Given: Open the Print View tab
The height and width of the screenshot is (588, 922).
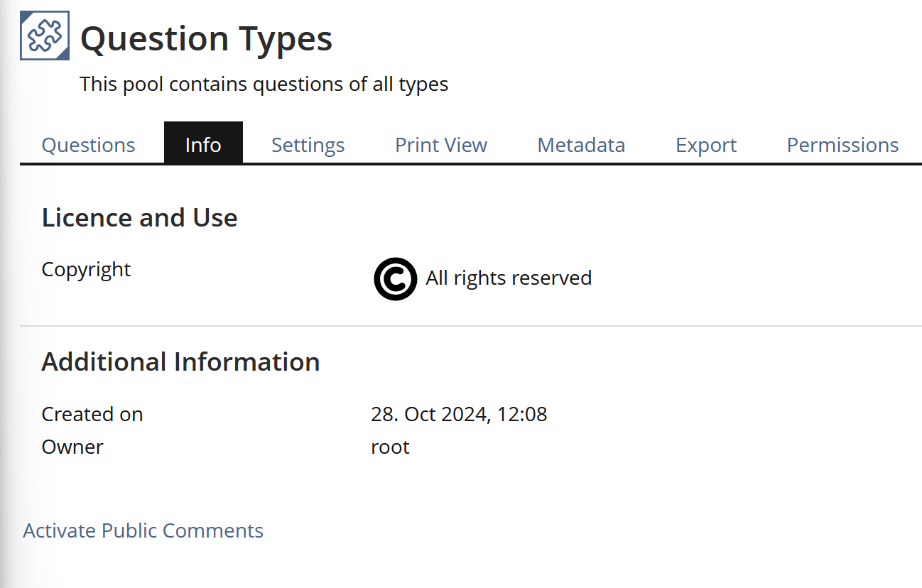Looking at the screenshot, I should (441, 145).
